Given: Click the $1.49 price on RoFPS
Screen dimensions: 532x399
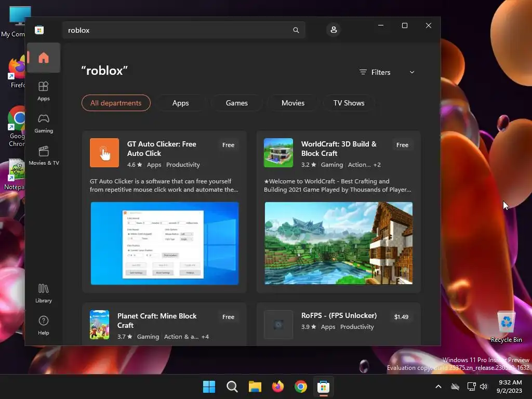Looking at the screenshot, I should [402, 317].
